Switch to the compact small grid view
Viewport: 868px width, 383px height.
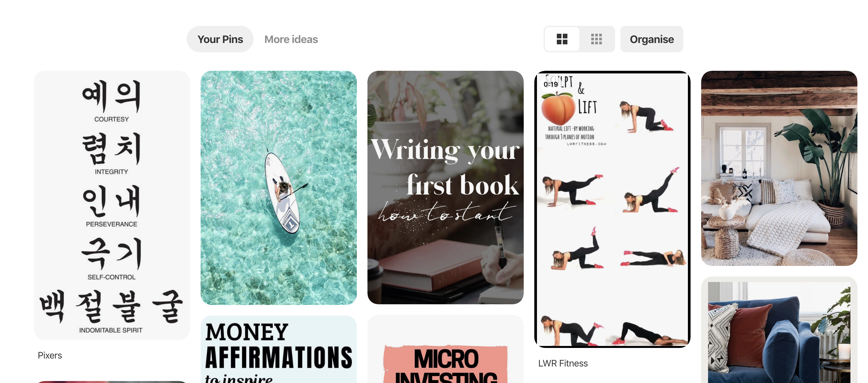(596, 39)
